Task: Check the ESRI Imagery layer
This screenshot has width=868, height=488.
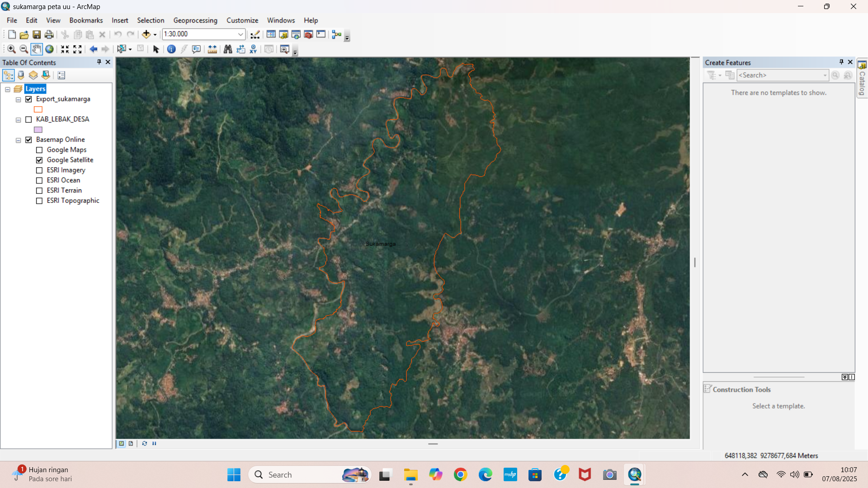Action: point(39,170)
